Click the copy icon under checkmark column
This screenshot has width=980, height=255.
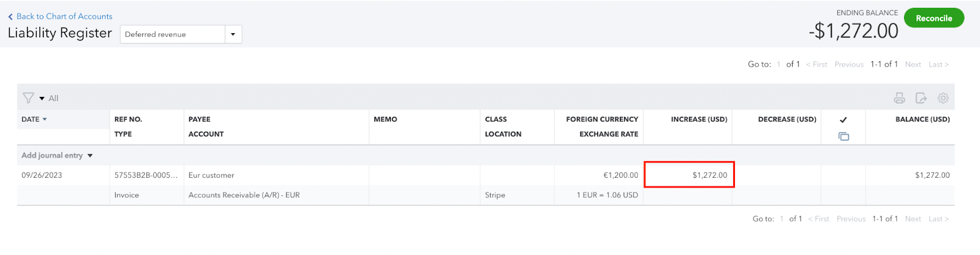pos(843,136)
